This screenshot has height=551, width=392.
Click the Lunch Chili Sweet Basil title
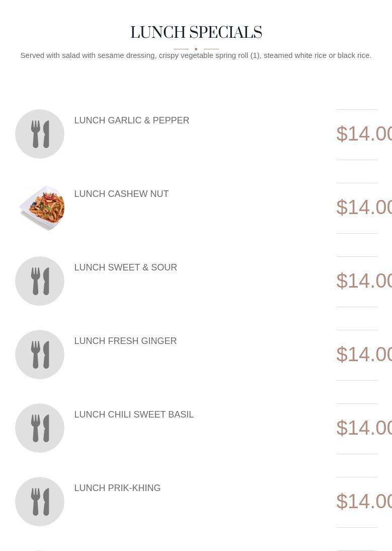point(134,415)
